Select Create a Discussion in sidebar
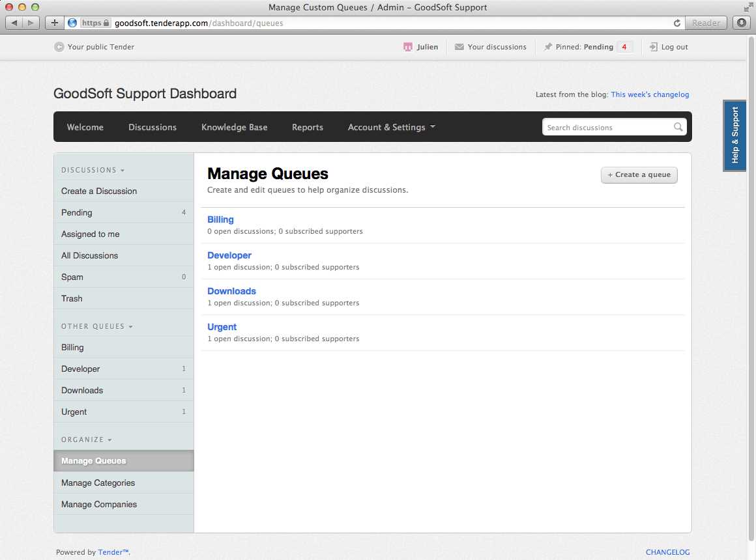Image resolution: width=756 pixels, height=560 pixels. click(x=124, y=191)
